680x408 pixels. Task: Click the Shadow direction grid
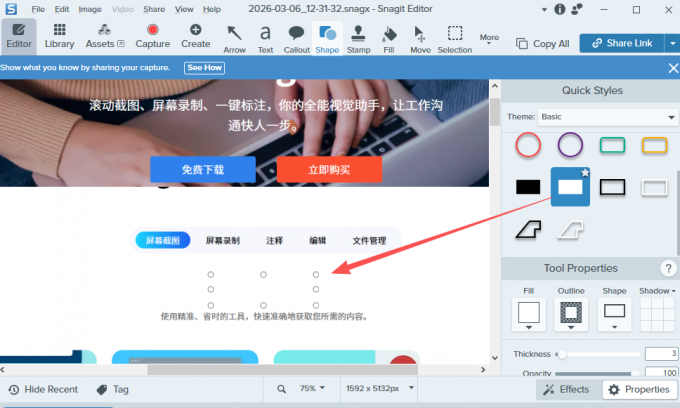657,315
